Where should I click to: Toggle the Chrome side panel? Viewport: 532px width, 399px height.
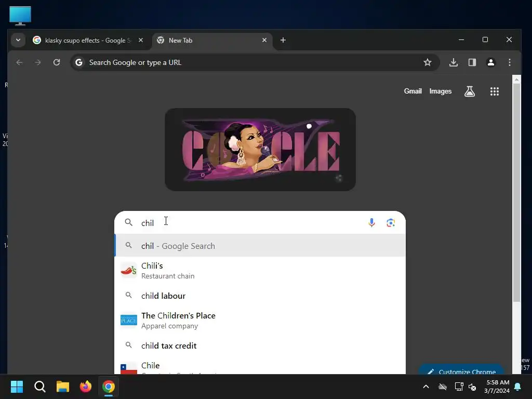[x=472, y=62]
